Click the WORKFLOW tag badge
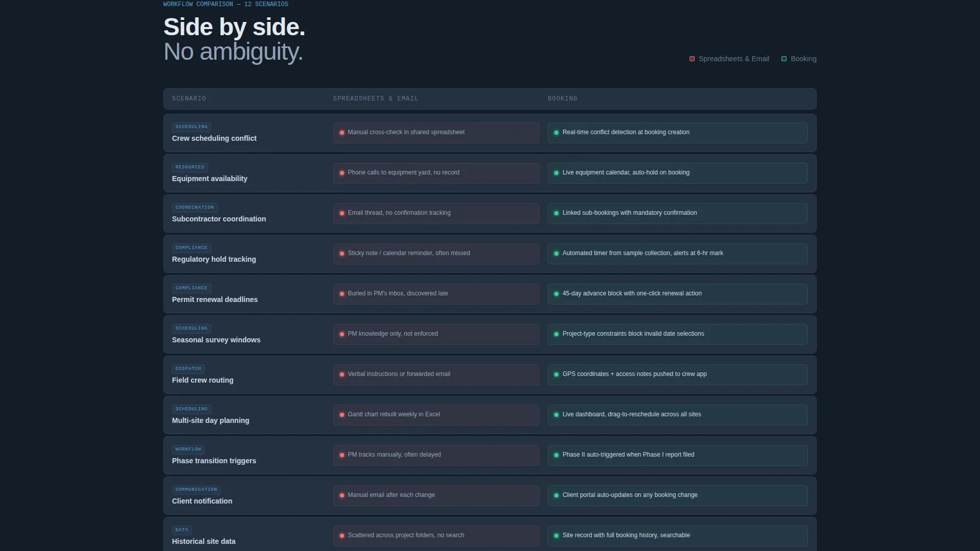The height and width of the screenshot is (551, 980). point(188,449)
